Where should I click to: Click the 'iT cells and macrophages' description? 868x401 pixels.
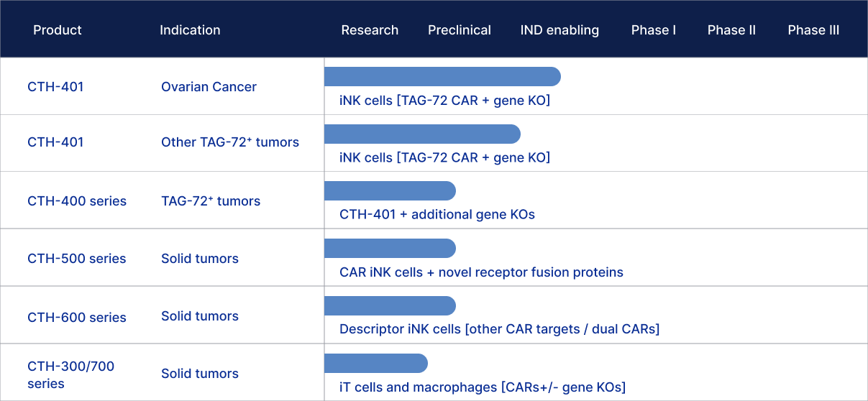(482, 387)
